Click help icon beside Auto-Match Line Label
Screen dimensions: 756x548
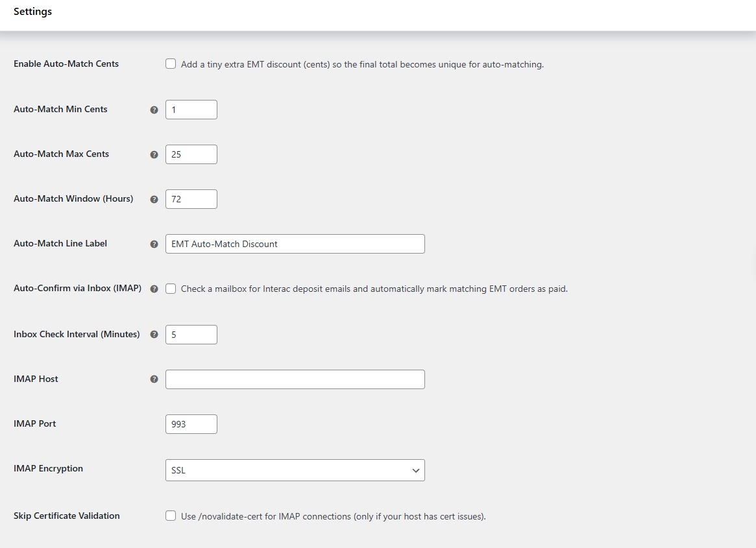click(154, 244)
